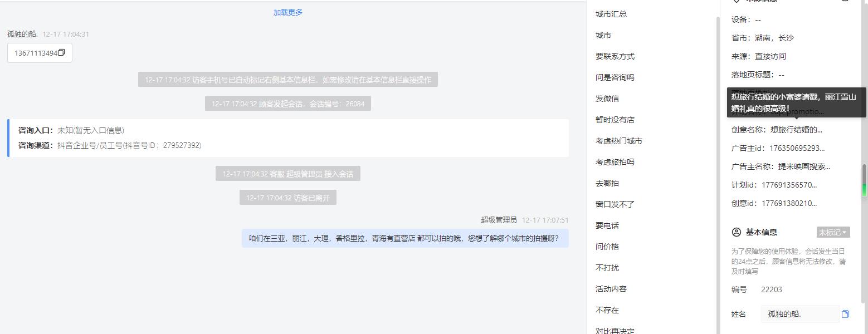Click the 加载更多 link to load more
868x334 pixels.
(288, 12)
